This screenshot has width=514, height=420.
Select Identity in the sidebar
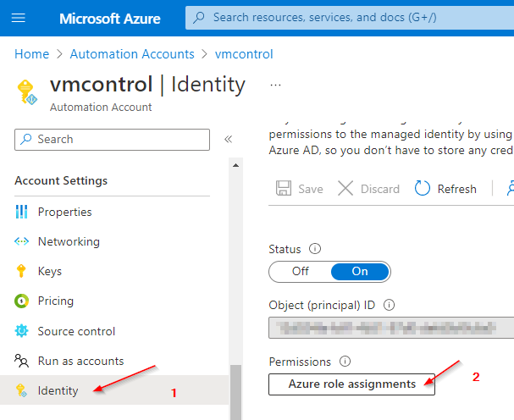pos(113,390)
